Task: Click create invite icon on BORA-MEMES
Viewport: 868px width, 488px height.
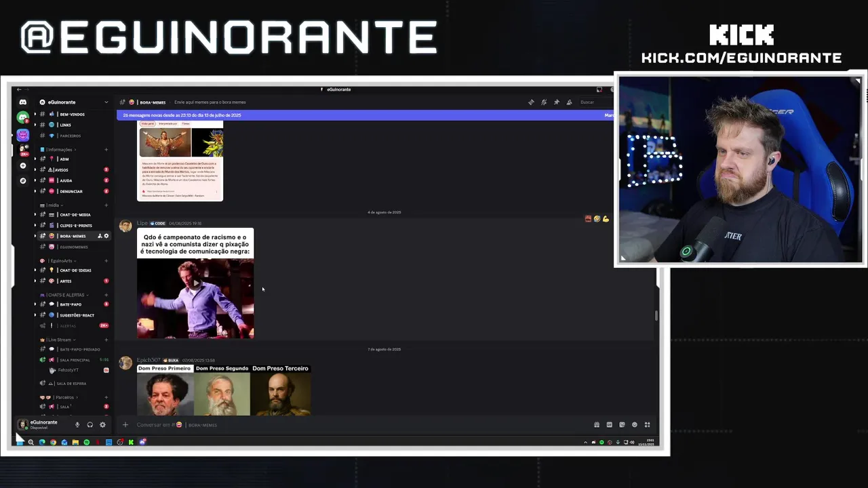Action: pos(100,236)
